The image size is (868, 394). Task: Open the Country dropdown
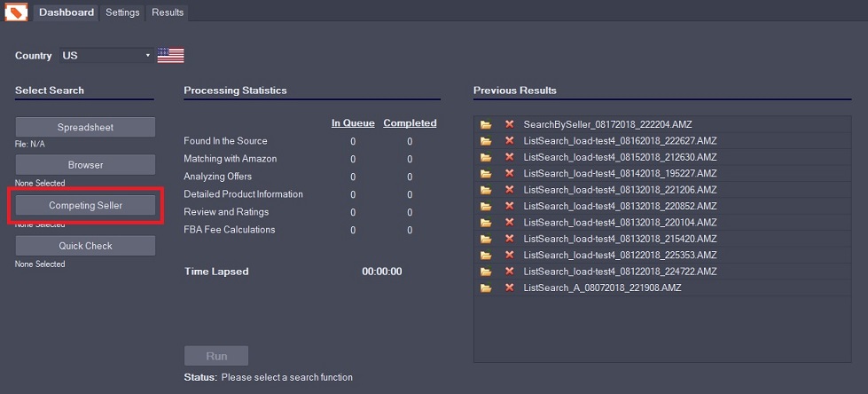[x=106, y=55]
